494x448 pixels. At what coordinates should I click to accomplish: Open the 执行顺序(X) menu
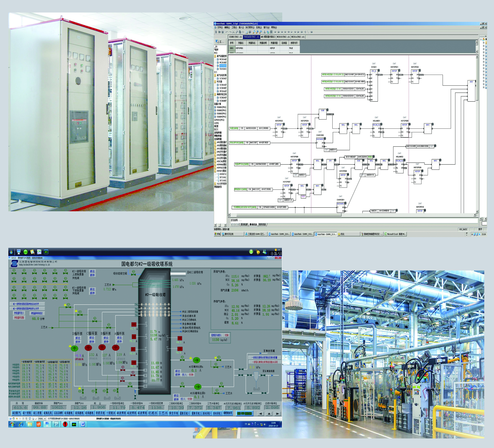point(250,27)
